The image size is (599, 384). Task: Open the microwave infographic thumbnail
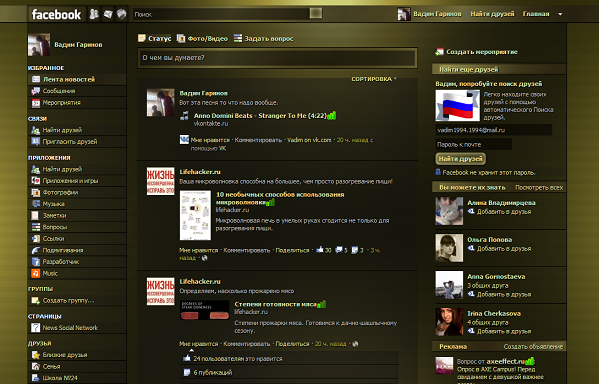click(195, 215)
